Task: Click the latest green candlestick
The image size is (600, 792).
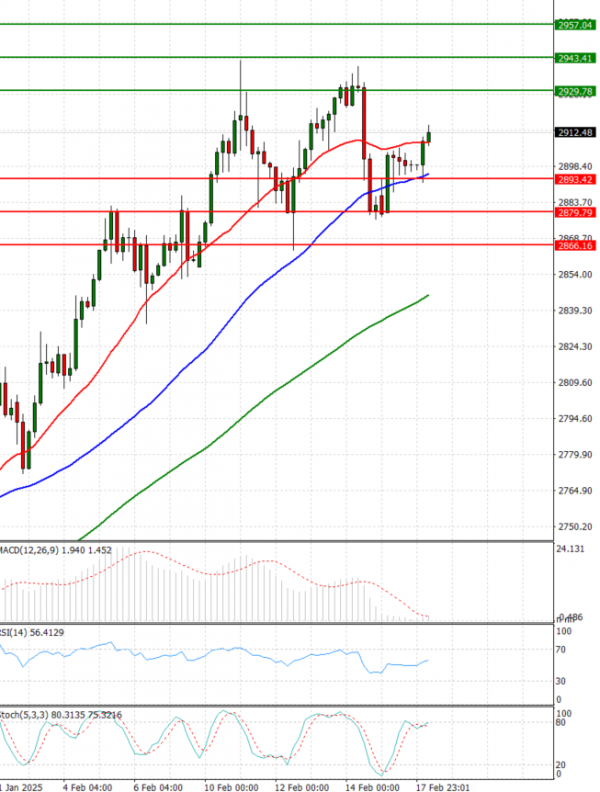Action: point(429,136)
